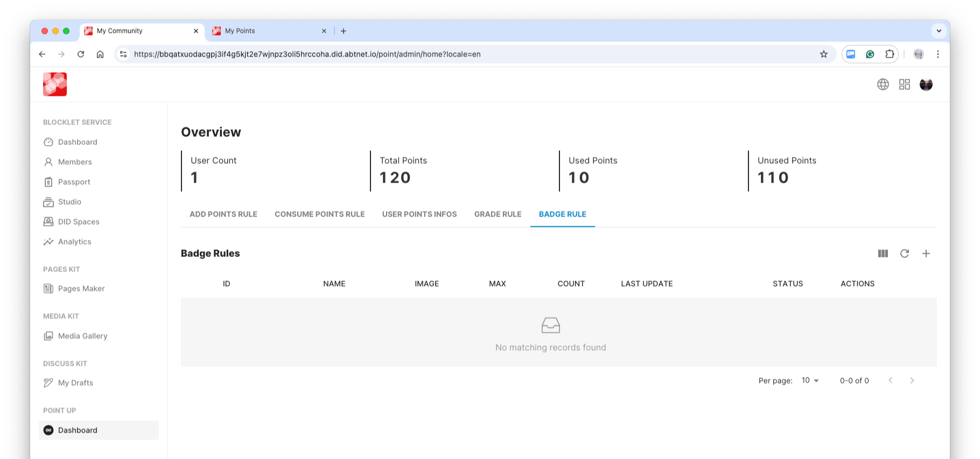Open the column visibility icon
The image size is (980, 459).
(x=883, y=253)
